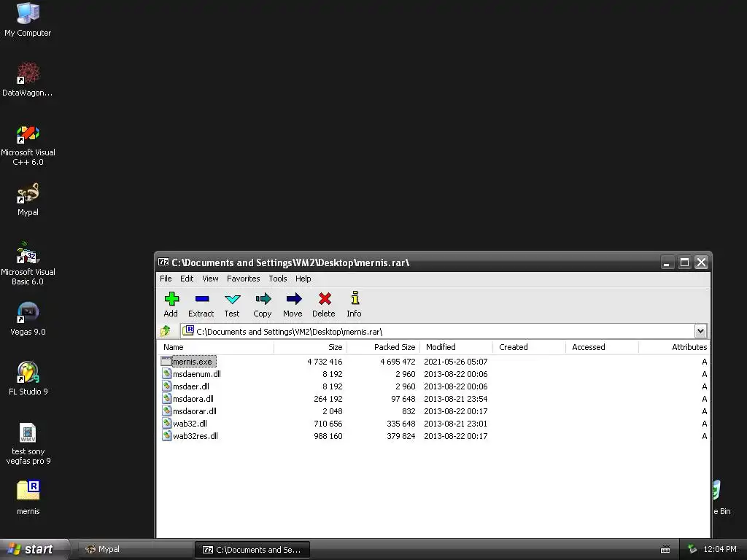Select the mernis archive on desktop

point(28,497)
